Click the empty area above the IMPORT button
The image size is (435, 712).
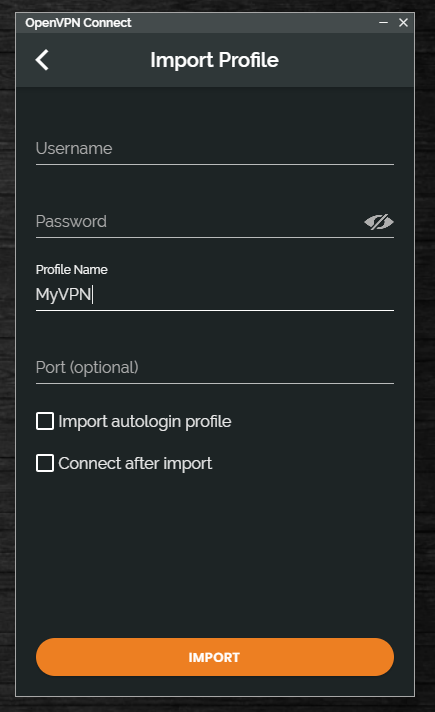click(215, 556)
